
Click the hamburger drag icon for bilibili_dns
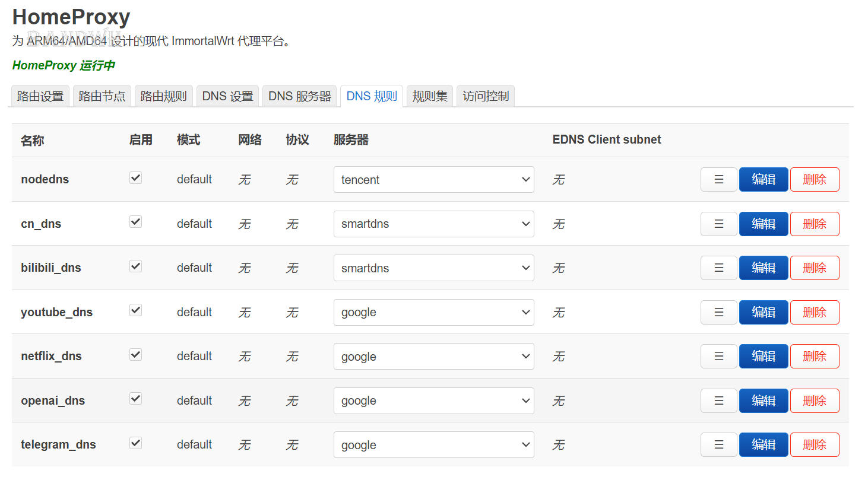718,268
